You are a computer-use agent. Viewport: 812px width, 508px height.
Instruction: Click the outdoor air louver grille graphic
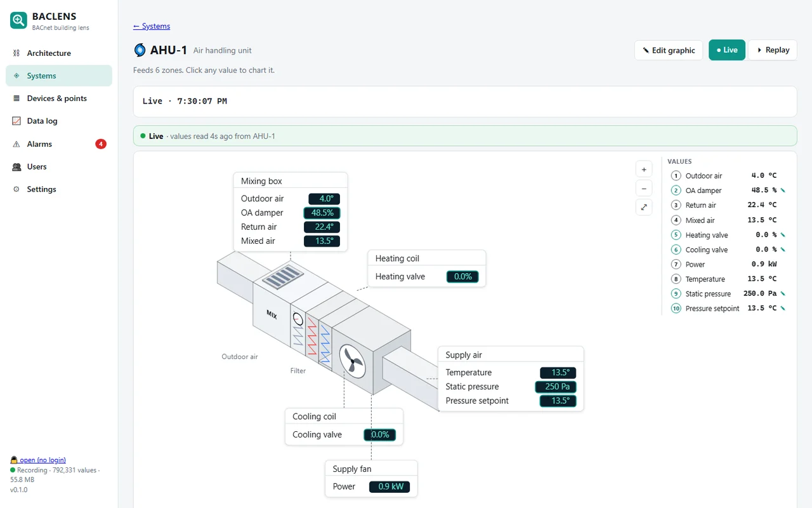point(284,277)
